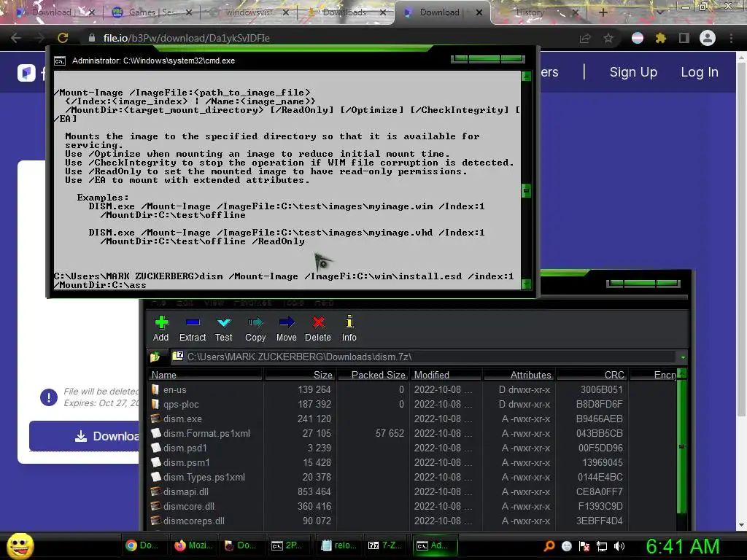Sort by the Modified column header
The height and width of the screenshot is (560, 747).
tap(446, 376)
